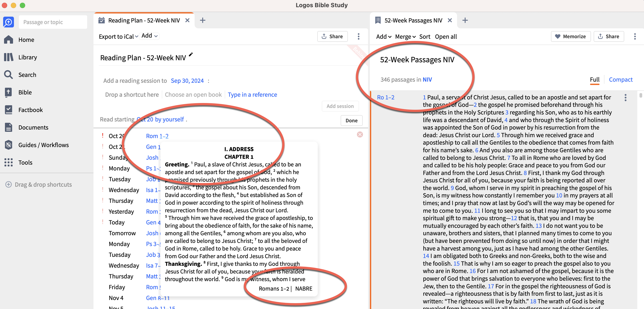Open the Reading Plan panel kebab menu
644x309 pixels.
(x=358, y=36)
